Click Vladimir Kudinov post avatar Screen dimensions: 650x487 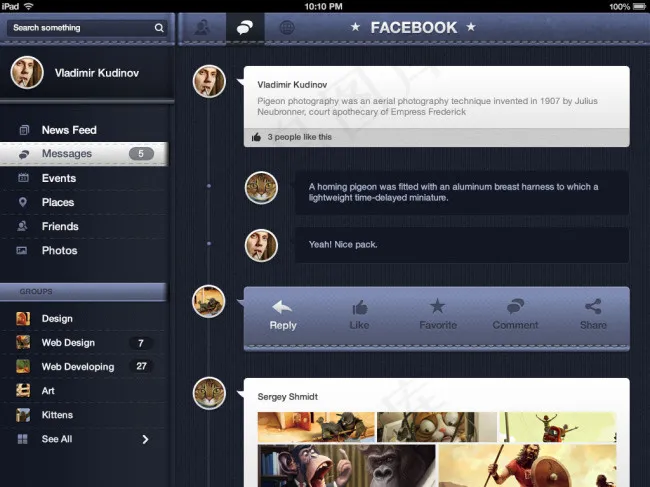[x=209, y=81]
